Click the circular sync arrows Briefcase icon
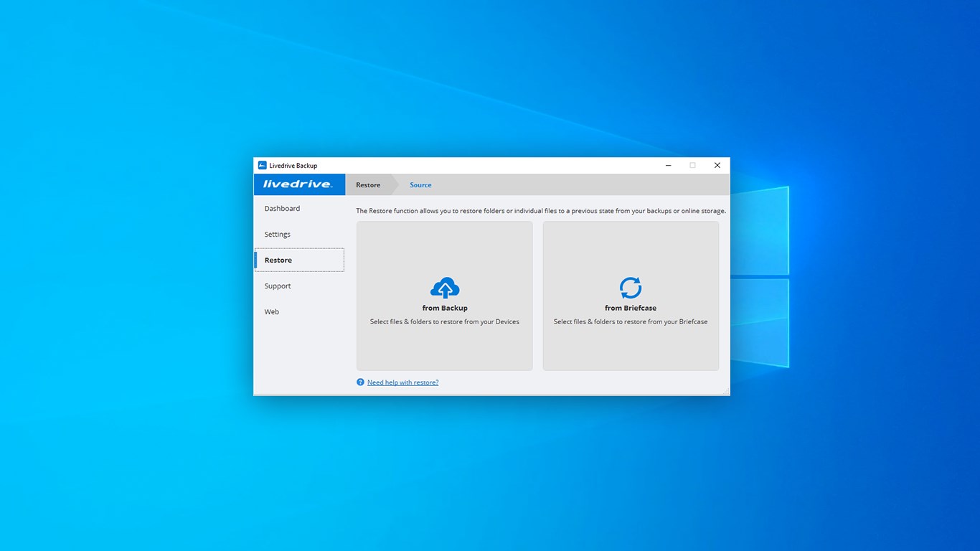 point(631,288)
